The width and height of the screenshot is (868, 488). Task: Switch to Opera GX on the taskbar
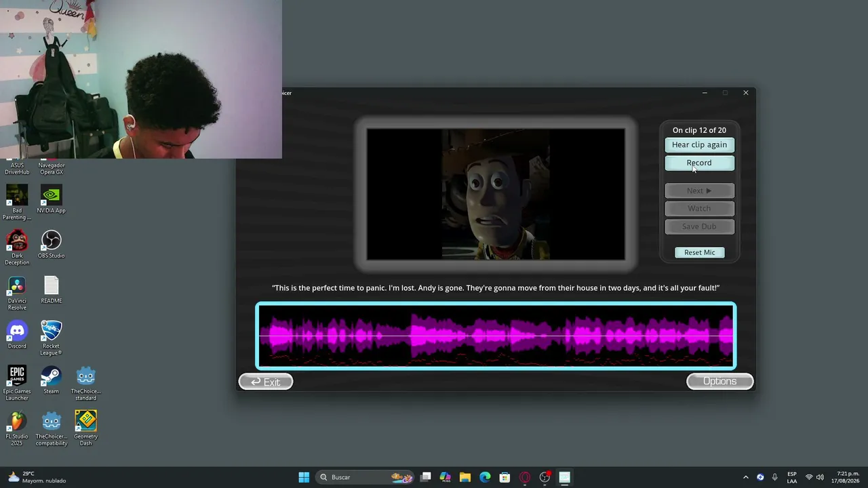pyautogui.click(x=525, y=477)
